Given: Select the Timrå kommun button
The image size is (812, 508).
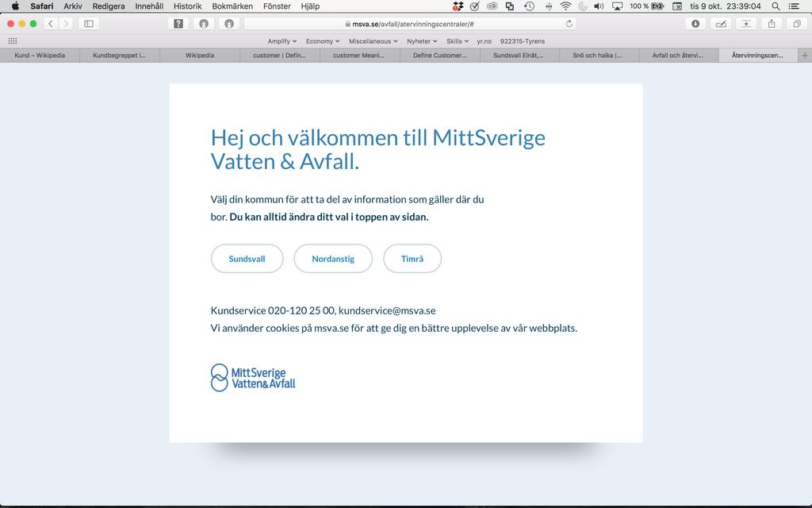Looking at the screenshot, I should [x=412, y=259].
